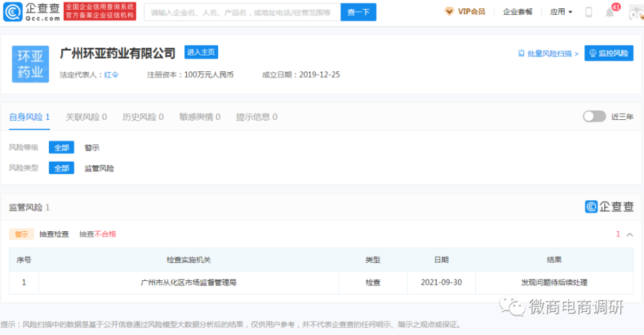Switch to the 敏感舆情 tab

point(200,117)
